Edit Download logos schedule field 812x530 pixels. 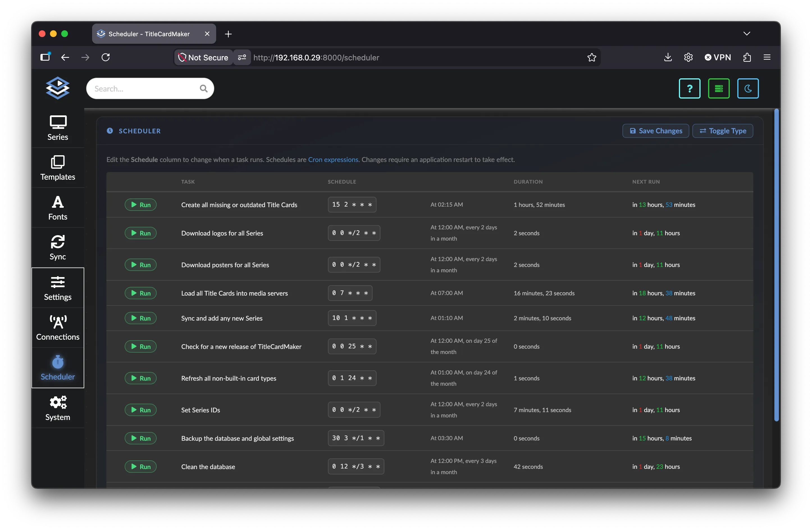coord(354,233)
